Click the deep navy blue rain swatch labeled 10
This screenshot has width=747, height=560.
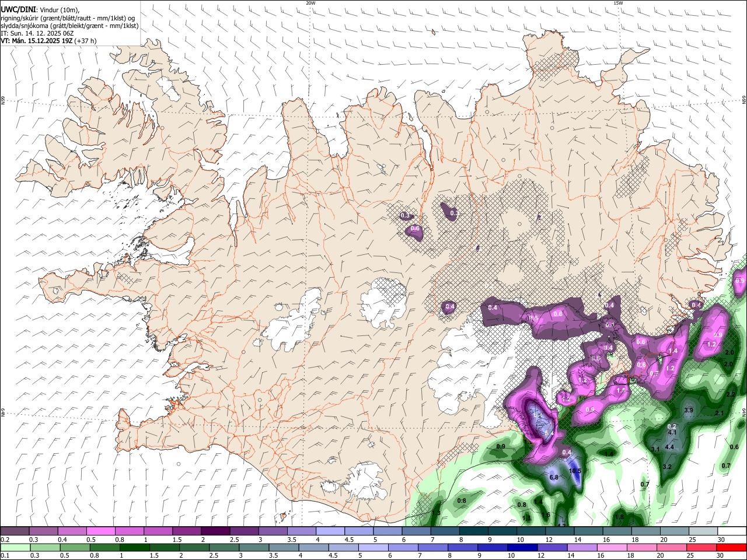(x=522, y=547)
